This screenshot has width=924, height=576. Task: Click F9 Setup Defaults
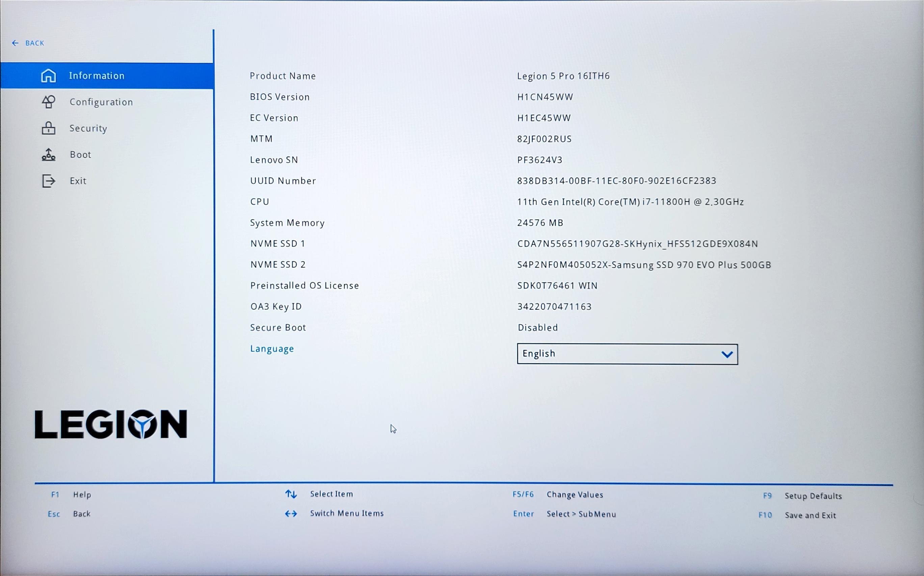click(x=802, y=496)
